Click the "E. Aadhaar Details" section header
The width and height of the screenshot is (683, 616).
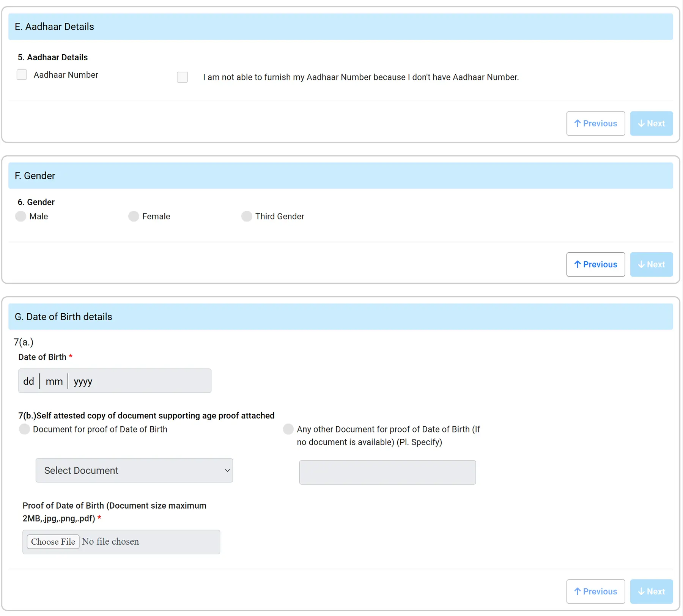click(x=341, y=27)
